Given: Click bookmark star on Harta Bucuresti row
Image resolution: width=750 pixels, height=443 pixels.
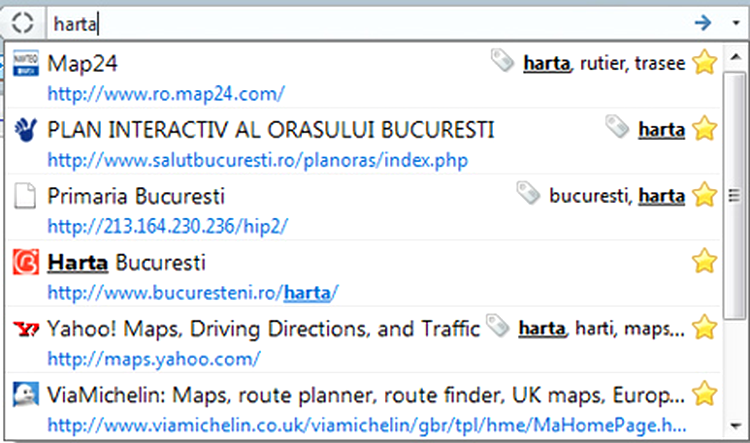Looking at the screenshot, I should 705,261.
